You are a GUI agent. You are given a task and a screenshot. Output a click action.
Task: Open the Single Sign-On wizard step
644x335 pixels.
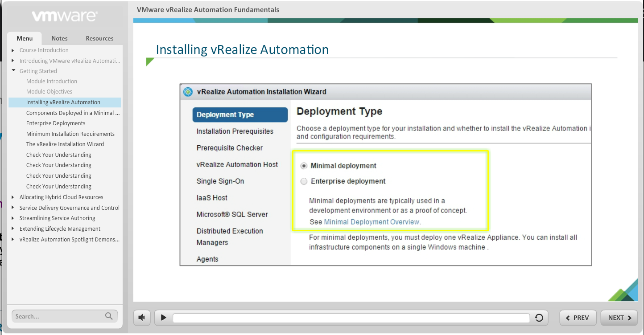(x=220, y=181)
